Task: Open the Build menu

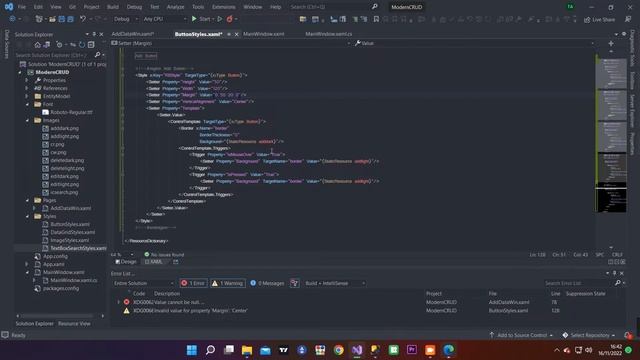Action: click(x=113, y=7)
